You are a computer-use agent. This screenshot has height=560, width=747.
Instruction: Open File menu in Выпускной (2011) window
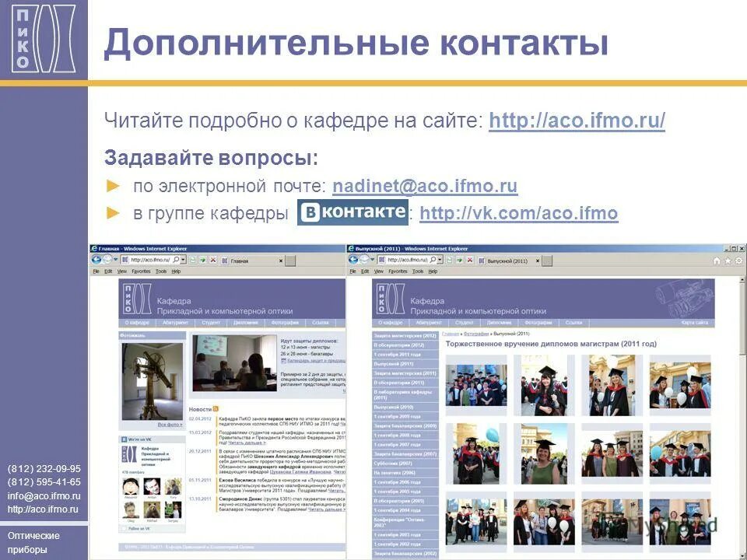click(353, 271)
